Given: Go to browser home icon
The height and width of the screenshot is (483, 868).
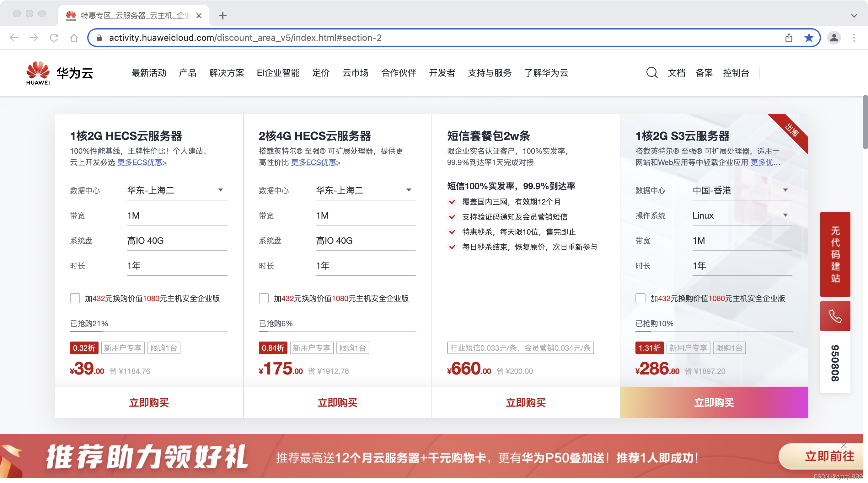Looking at the screenshot, I should point(74,38).
